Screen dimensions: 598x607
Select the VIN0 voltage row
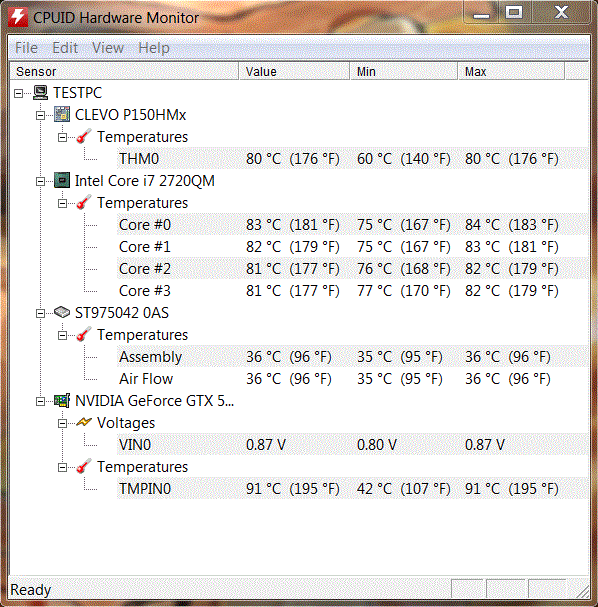352,444
